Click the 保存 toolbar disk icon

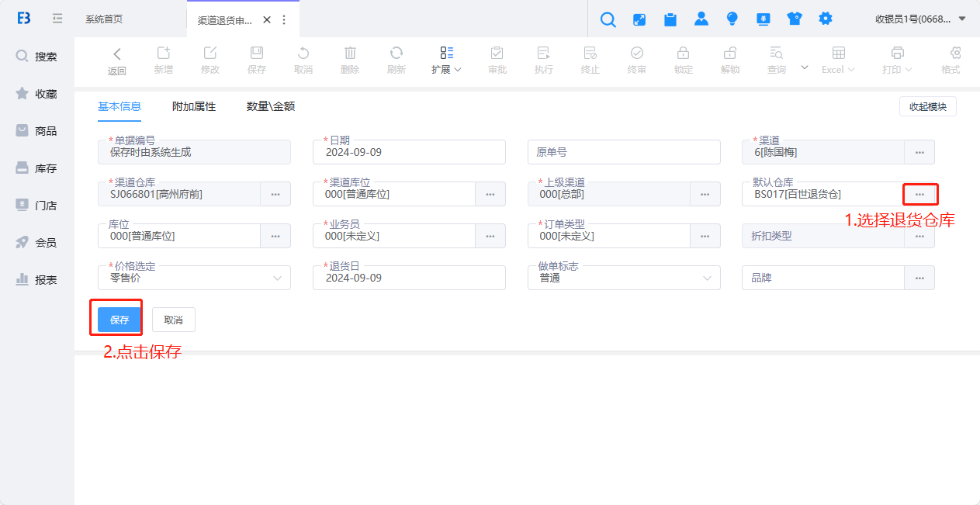coord(257,53)
